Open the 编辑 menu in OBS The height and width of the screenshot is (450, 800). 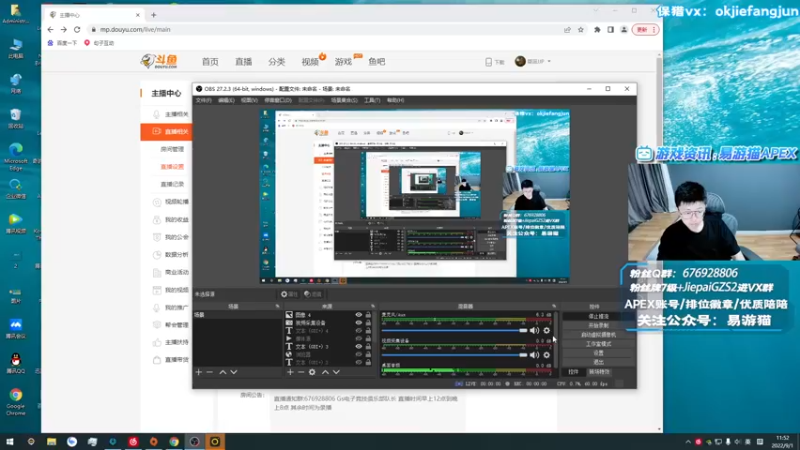tap(226, 101)
